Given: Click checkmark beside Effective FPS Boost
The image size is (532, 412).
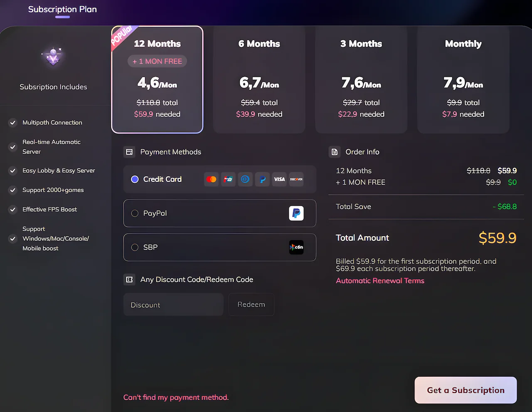Looking at the screenshot, I should pos(13,210).
